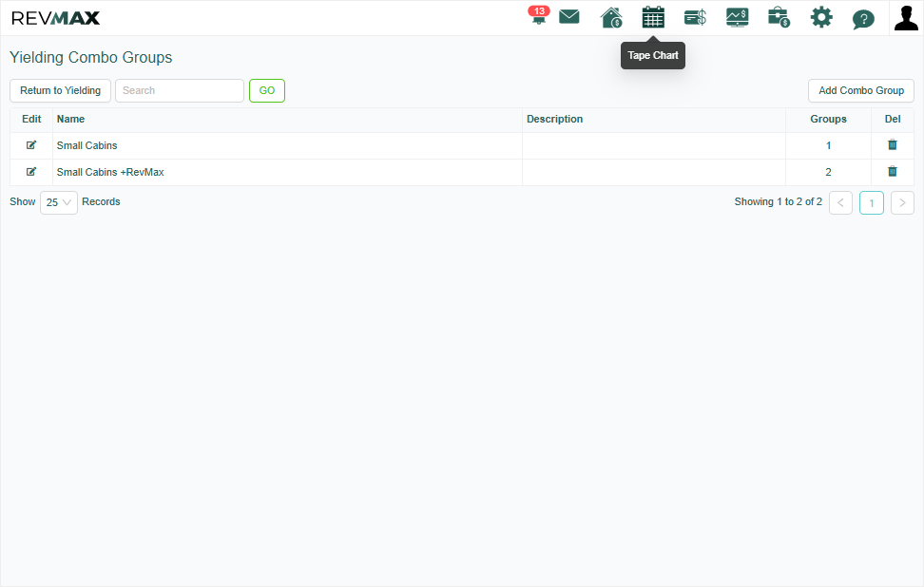Open the notifications bell with 13 badge
The image size is (924, 587).
[x=539, y=16]
